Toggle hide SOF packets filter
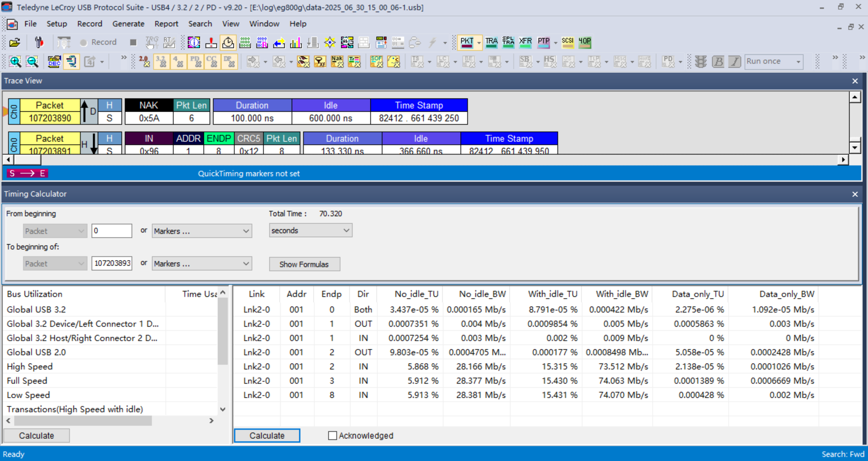The image size is (868, 461). (377, 61)
